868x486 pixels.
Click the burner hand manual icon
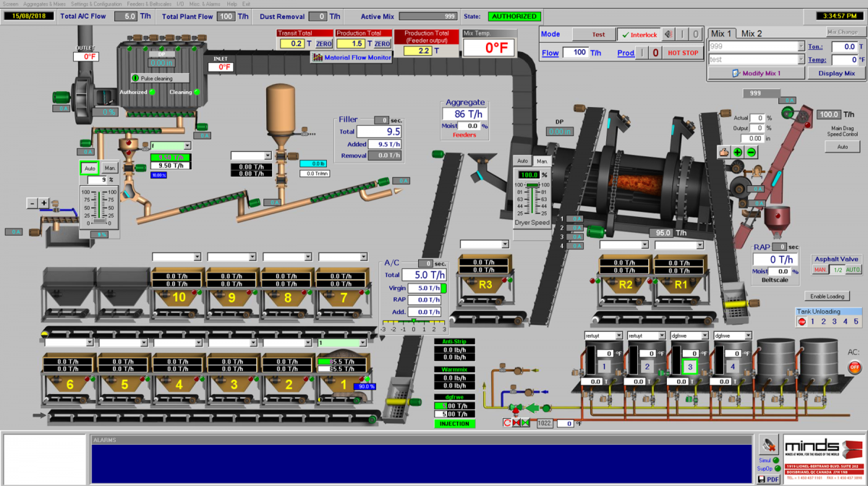click(x=723, y=152)
